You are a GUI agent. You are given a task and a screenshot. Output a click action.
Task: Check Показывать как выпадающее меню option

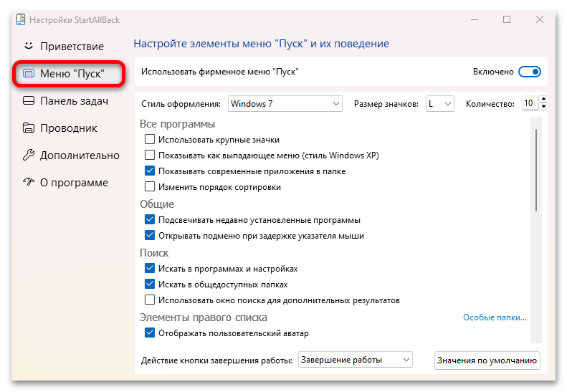[150, 155]
